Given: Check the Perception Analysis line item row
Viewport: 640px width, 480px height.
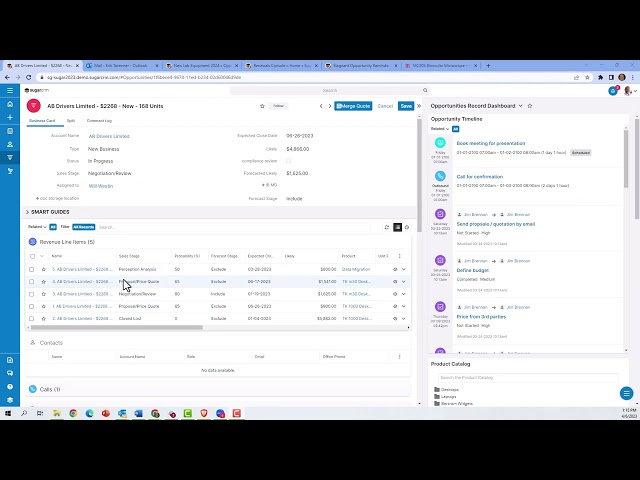Looking at the screenshot, I should 31,269.
